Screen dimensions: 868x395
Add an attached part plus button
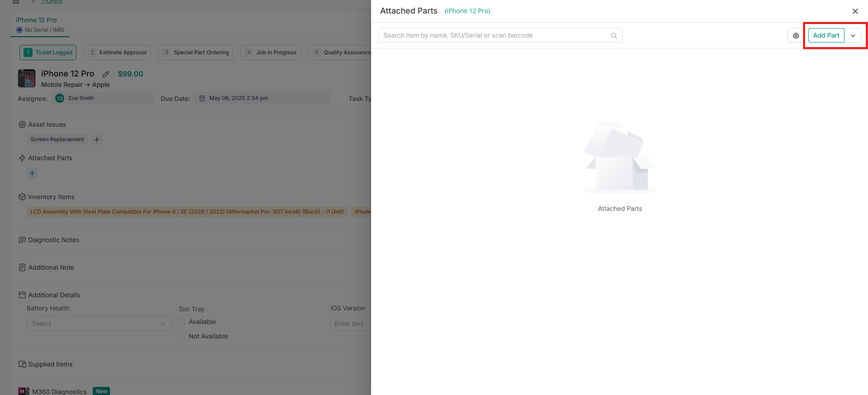(x=32, y=173)
